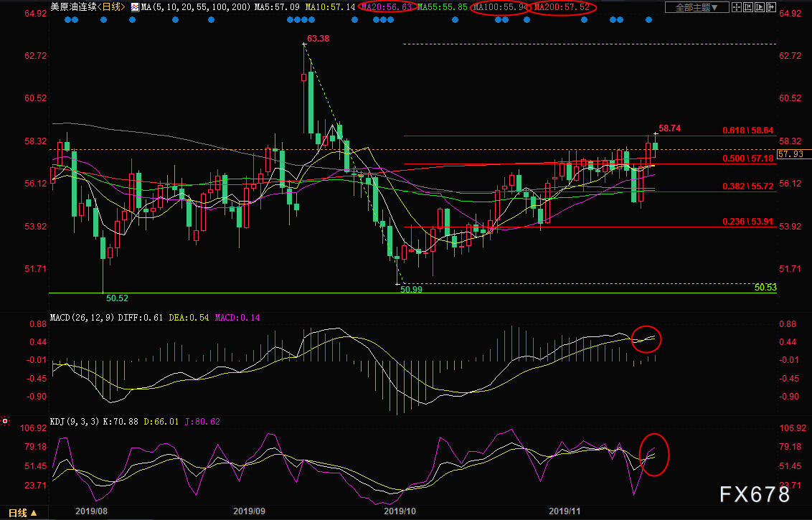Click the MA indicator chart icon
This screenshot has height=520, width=812.
[135, 7]
